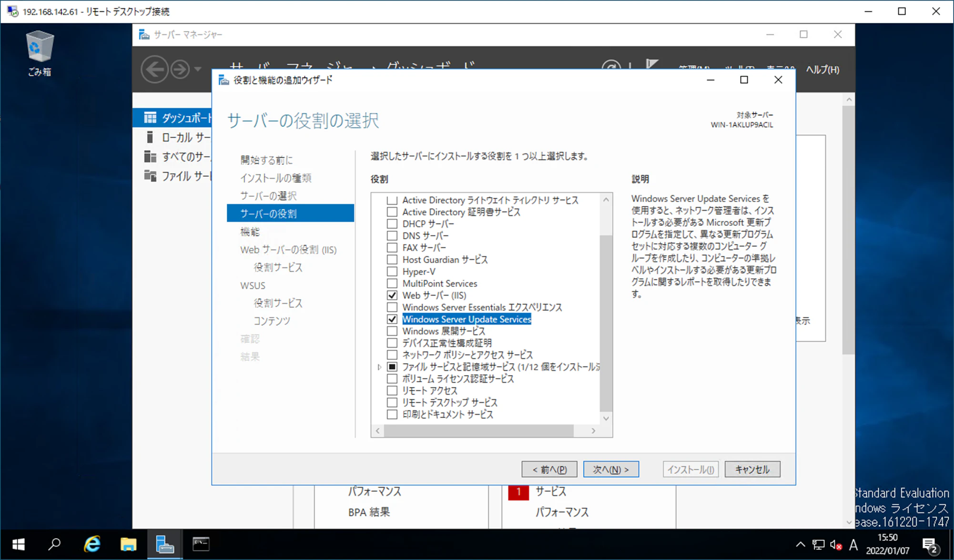This screenshot has height=560, width=954.
Task: Go to Server Selection wizard step
Action: point(268,196)
